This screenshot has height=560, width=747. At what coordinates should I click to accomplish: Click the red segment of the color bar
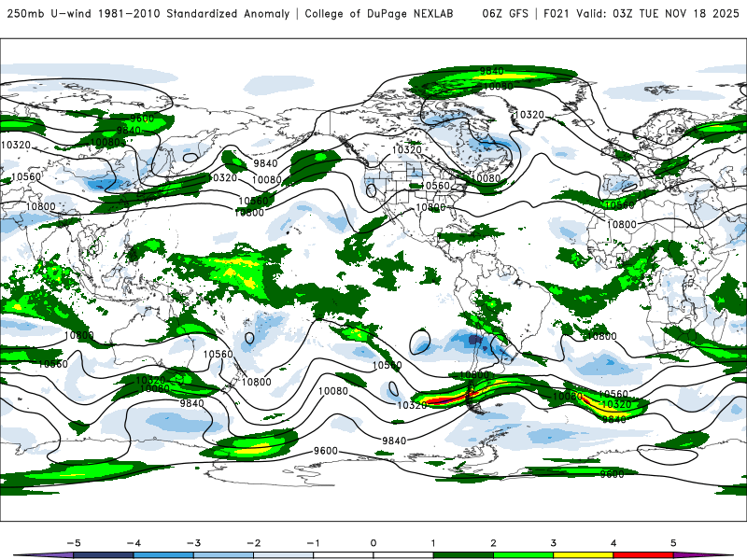click(642, 555)
